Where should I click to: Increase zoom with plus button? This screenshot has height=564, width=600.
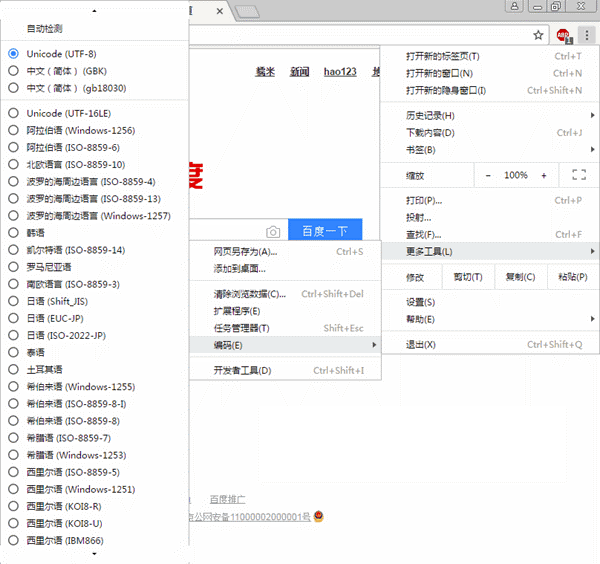(543, 176)
